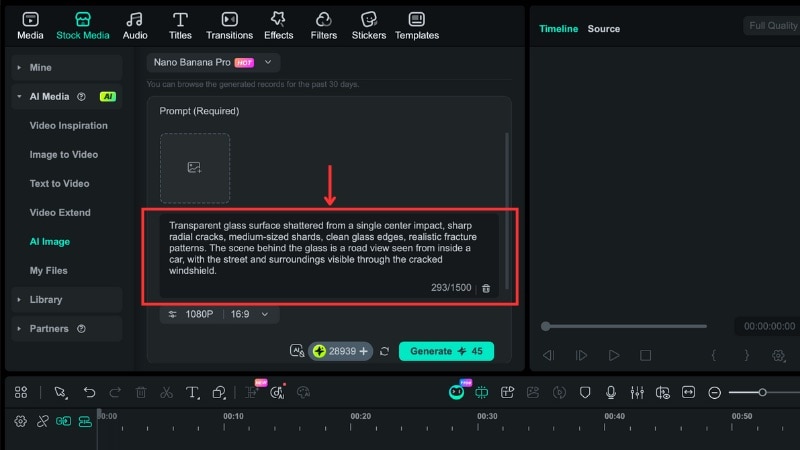
Task: Add text with the T tool
Action: point(192,392)
